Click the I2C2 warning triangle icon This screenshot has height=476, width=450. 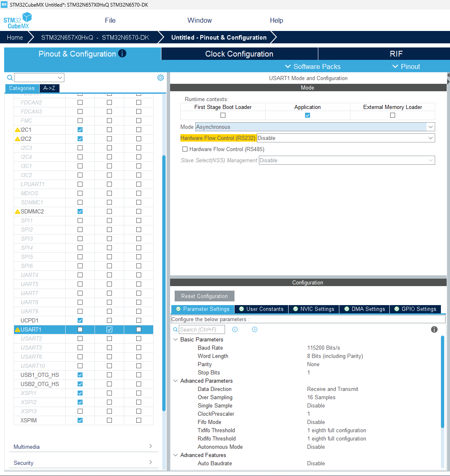[x=18, y=139]
